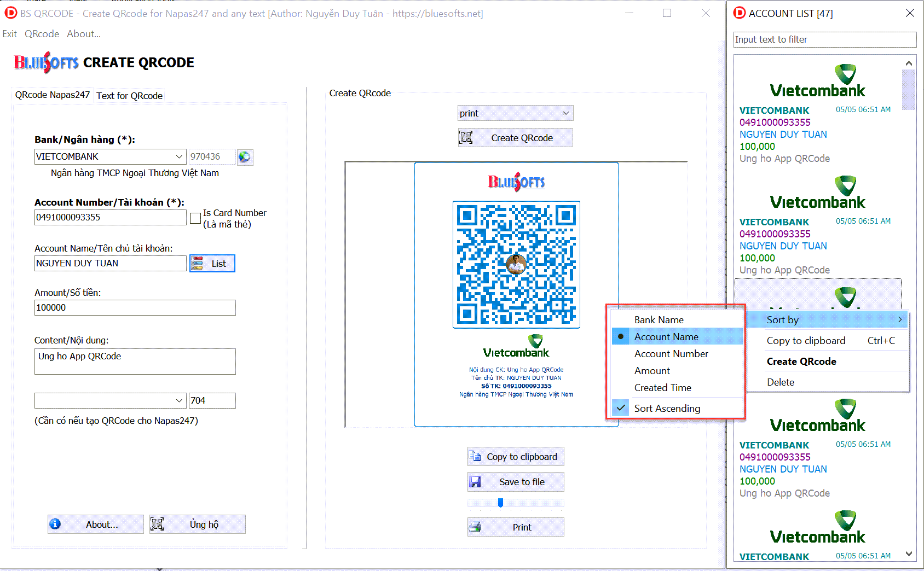The image size is (924, 571).
Task: Maximize the BS QRCODE window
Action: click(x=667, y=13)
